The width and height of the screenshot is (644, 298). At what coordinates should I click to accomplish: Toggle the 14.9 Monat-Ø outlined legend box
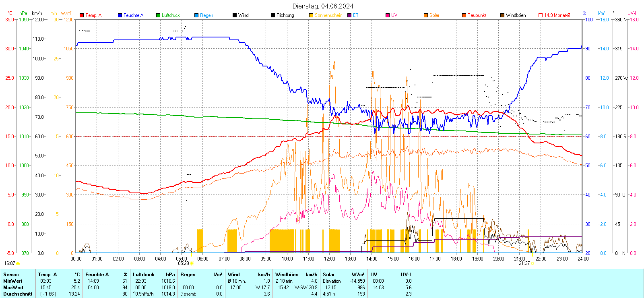pos(541,15)
